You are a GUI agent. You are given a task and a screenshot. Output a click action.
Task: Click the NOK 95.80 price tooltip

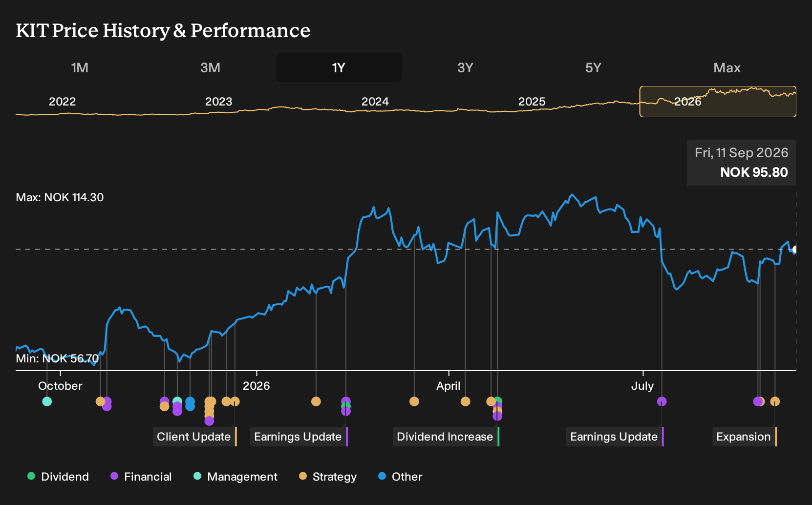coord(742,163)
